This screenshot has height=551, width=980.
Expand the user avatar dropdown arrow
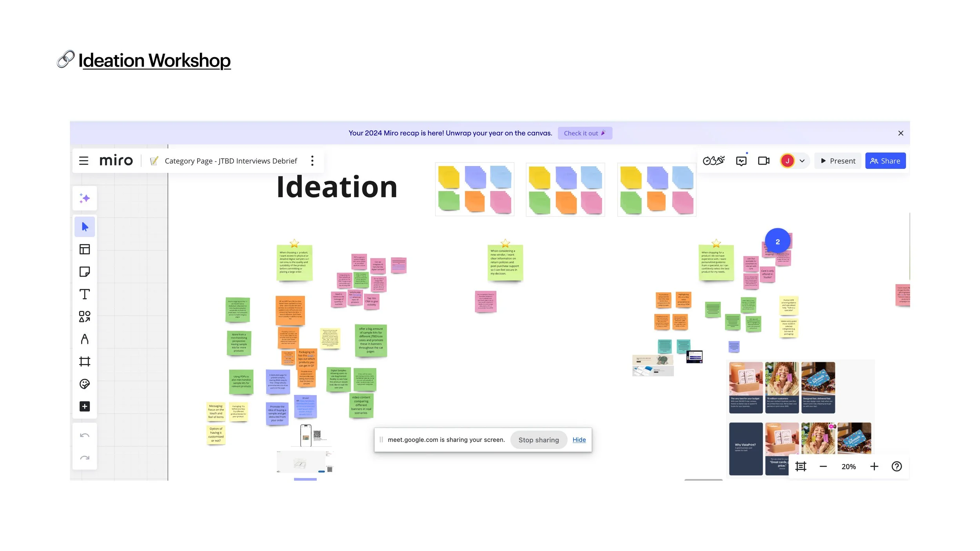(x=802, y=161)
